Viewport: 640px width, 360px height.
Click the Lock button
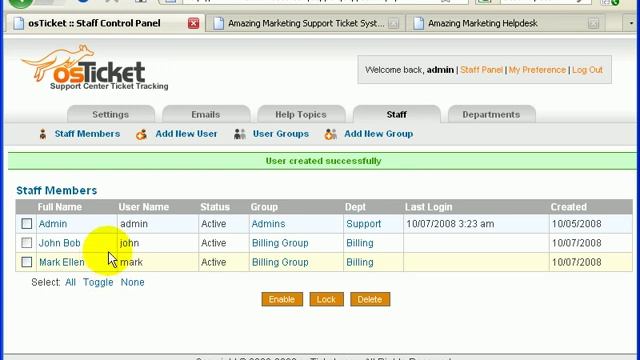(x=326, y=299)
